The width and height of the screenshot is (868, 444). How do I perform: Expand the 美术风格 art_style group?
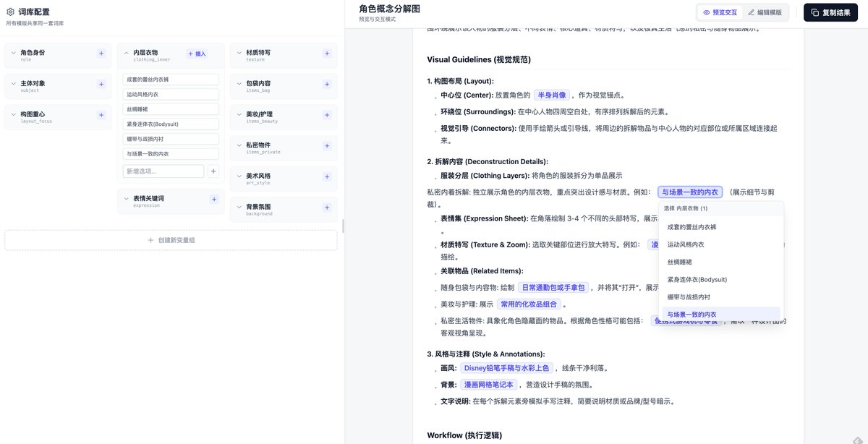click(239, 176)
